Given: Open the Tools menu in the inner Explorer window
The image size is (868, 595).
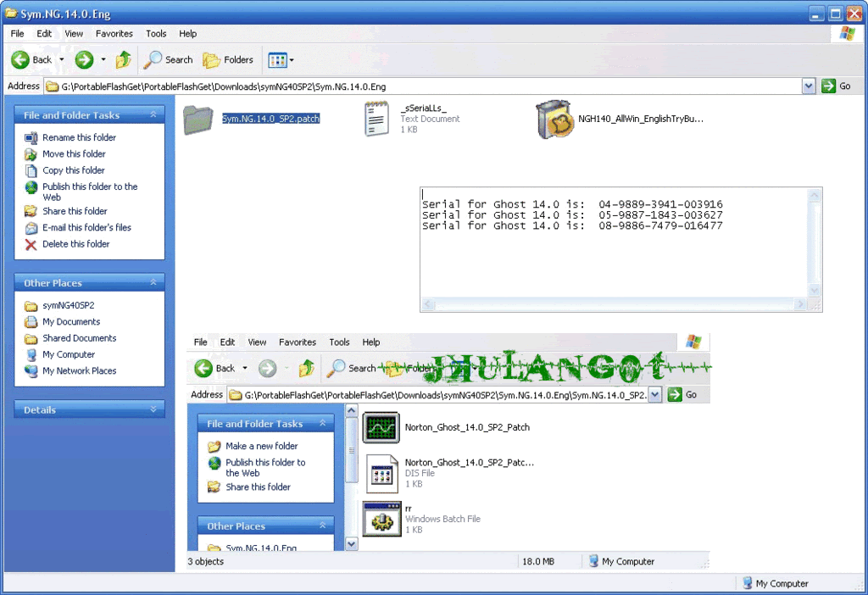Looking at the screenshot, I should click(x=339, y=342).
